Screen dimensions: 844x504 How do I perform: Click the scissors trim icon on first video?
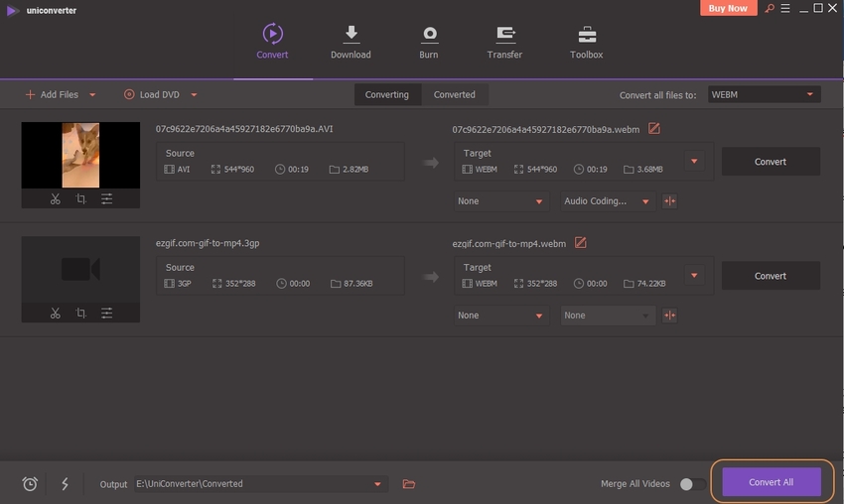(55, 199)
